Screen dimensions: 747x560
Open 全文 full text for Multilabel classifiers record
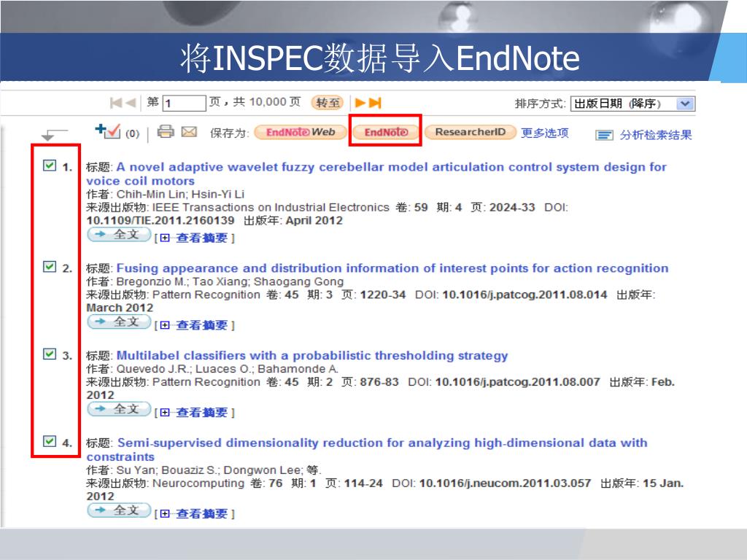119,409
